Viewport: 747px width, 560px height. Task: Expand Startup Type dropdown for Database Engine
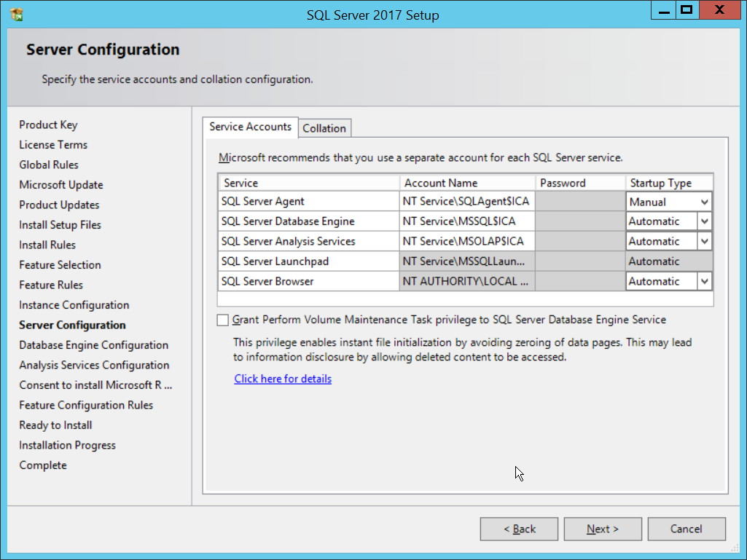coord(704,221)
